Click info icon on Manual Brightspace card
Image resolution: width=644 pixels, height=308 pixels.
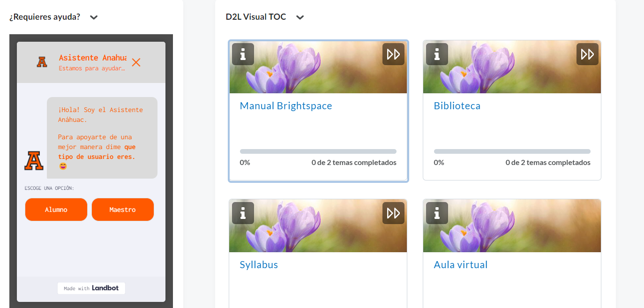pos(243,54)
